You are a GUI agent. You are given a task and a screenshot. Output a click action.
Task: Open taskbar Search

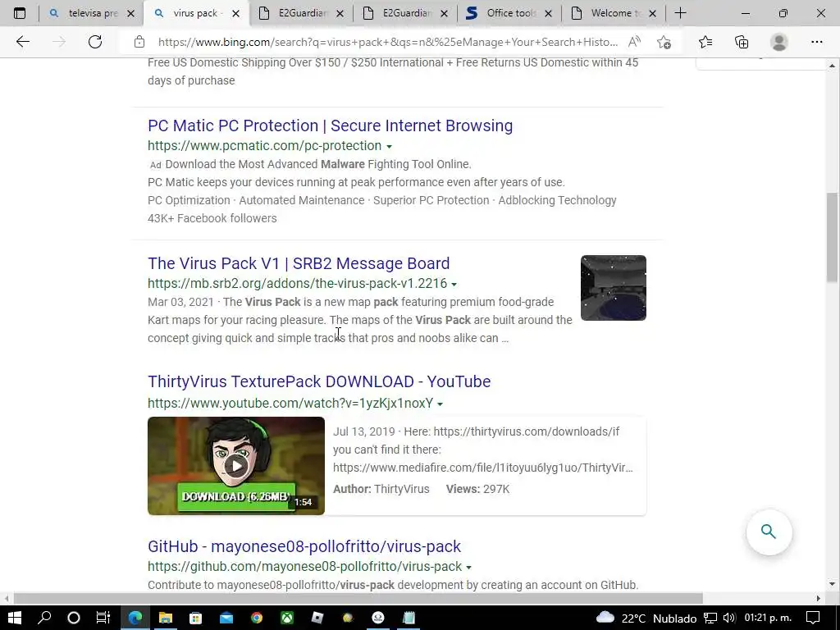click(44, 618)
